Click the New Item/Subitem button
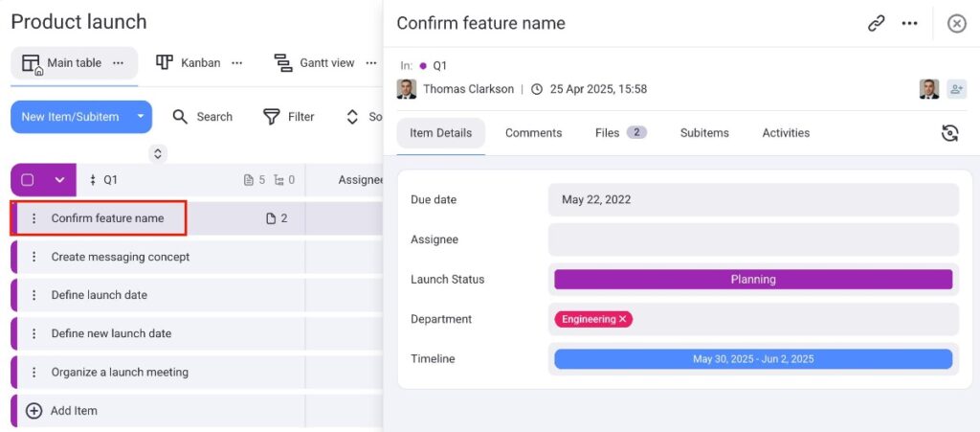This screenshot has height=432, width=980. [x=70, y=117]
